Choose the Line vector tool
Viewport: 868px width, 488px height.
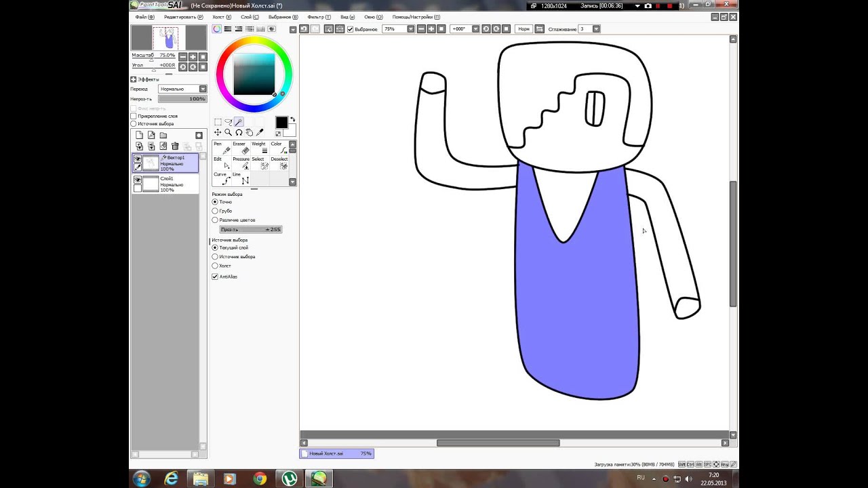[241, 178]
